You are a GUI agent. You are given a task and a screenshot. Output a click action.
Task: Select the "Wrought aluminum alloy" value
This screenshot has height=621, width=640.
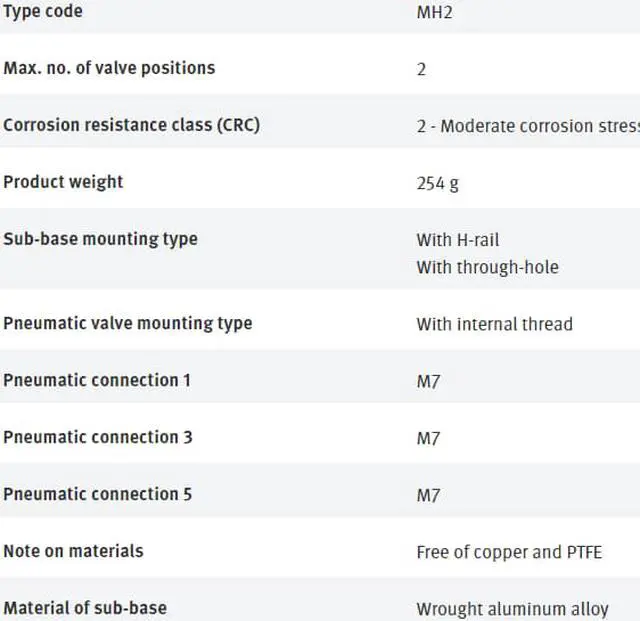[x=512, y=609]
